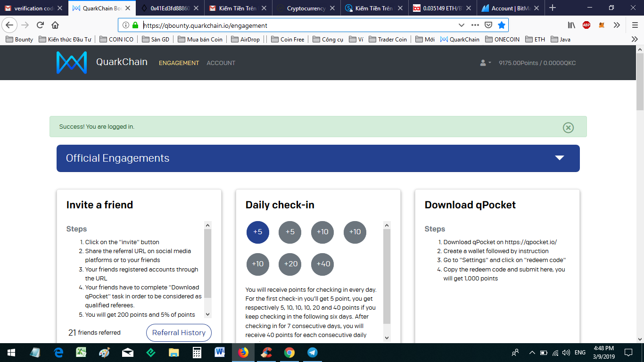Open the user account dropdown icon
The width and height of the screenshot is (644, 362).
[485, 63]
